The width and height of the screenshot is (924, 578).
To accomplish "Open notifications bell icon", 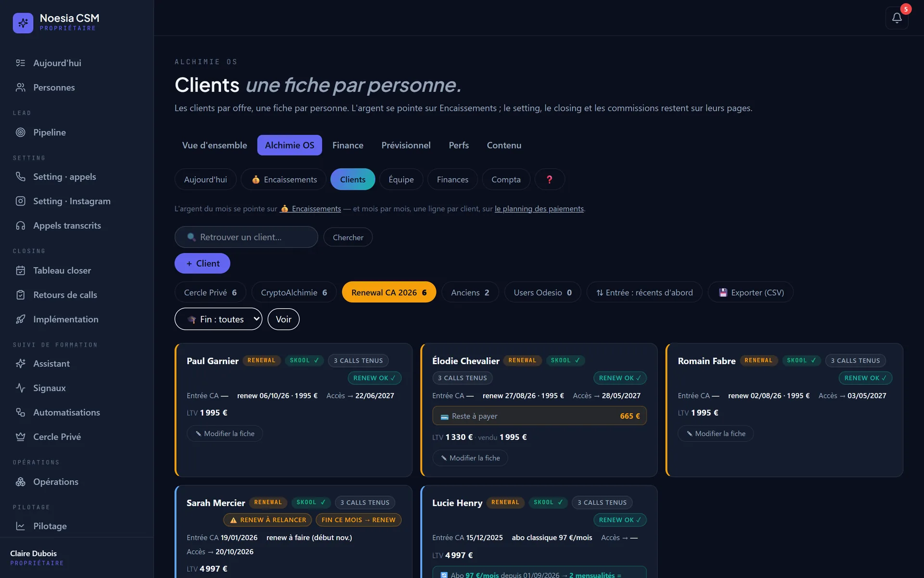I will click(897, 18).
